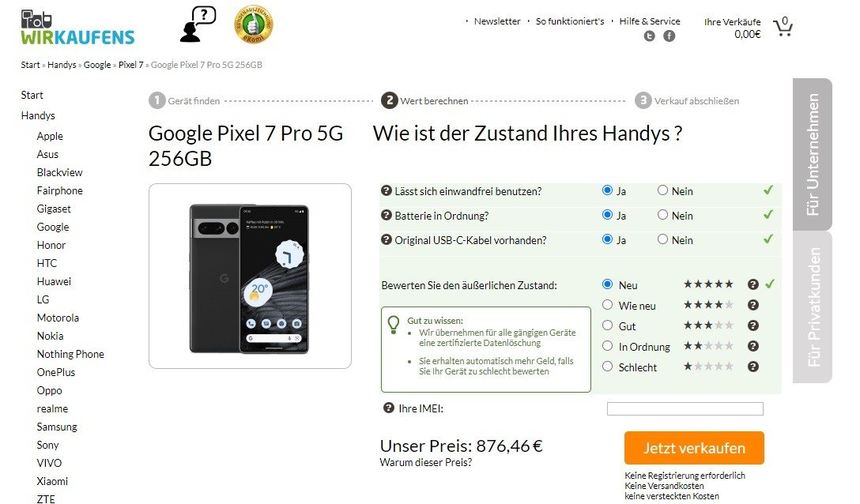The image size is (860, 504).
Task: Open the Für Unternehmen side tab
Action: pyautogui.click(x=813, y=154)
